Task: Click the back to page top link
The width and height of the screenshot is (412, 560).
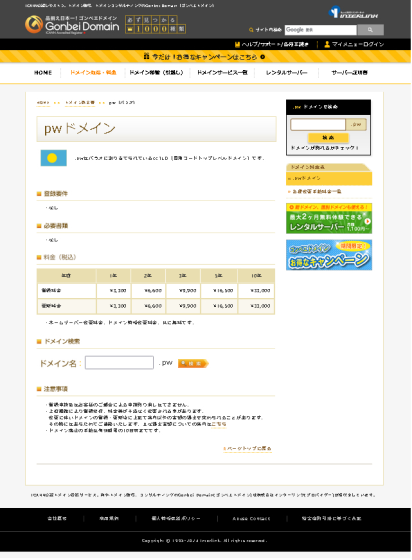Action: 247,449
